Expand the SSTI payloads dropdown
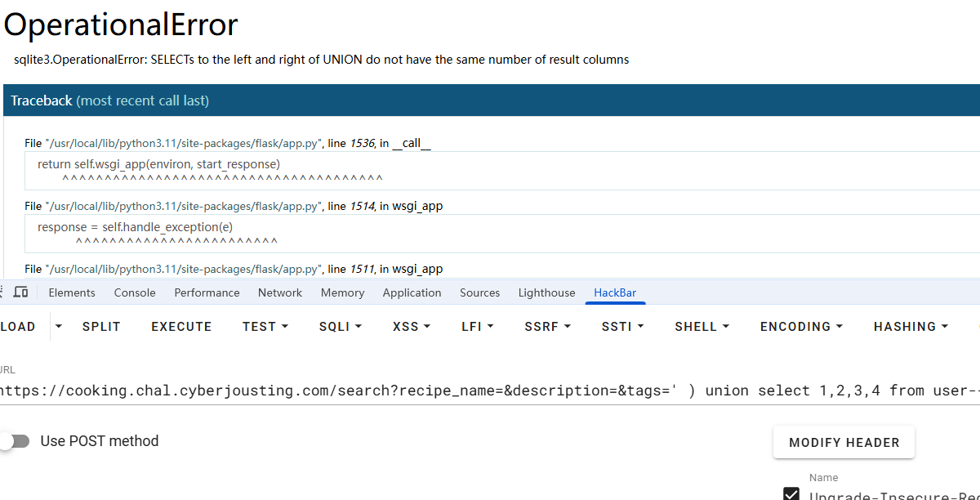 tap(622, 327)
